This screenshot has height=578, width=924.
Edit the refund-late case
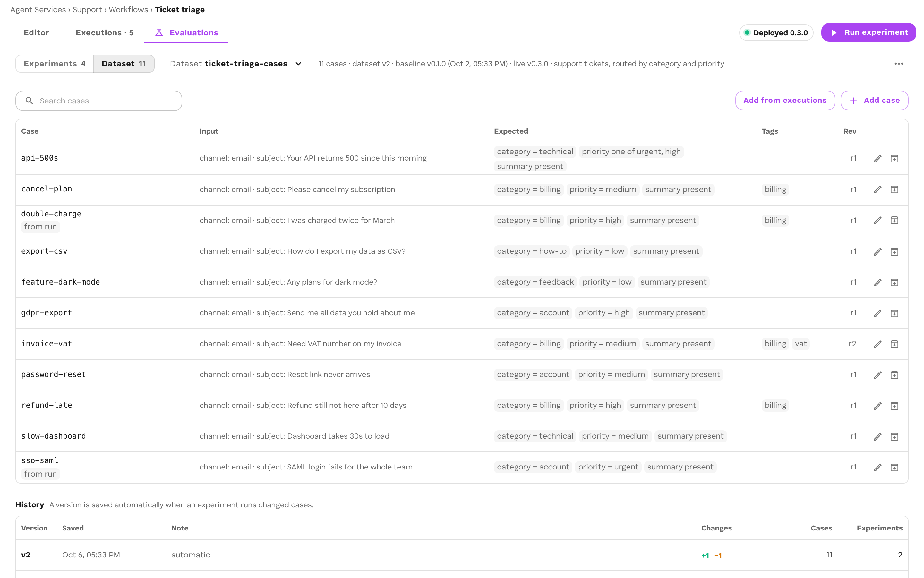click(877, 406)
